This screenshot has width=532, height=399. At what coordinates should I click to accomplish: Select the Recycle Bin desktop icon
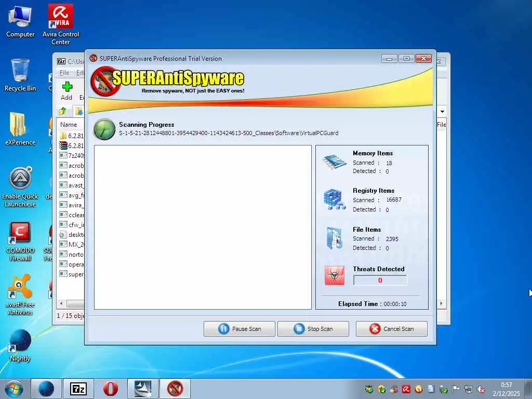[x=20, y=75]
